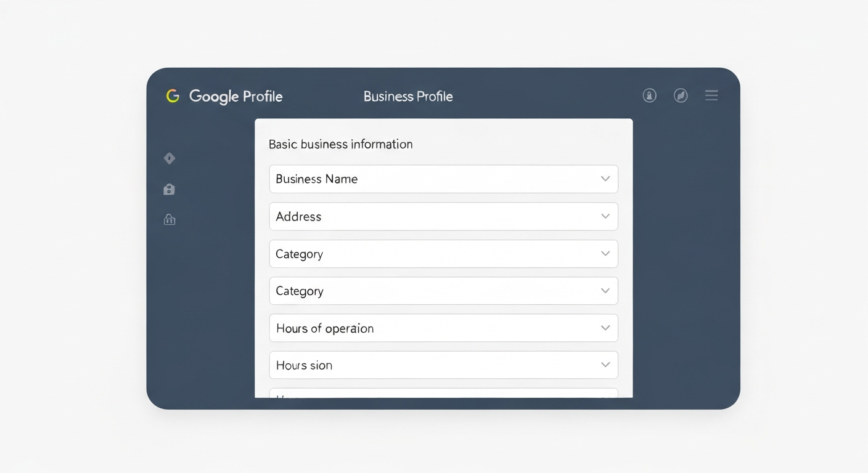
Task: Open the "Hours sion" dropdown field
Action: point(443,365)
